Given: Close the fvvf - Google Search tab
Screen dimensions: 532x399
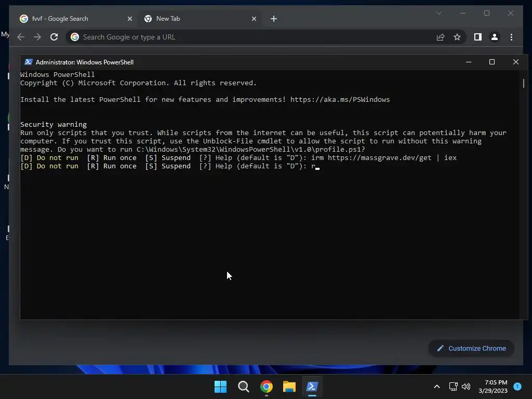Looking at the screenshot, I should tap(129, 19).
